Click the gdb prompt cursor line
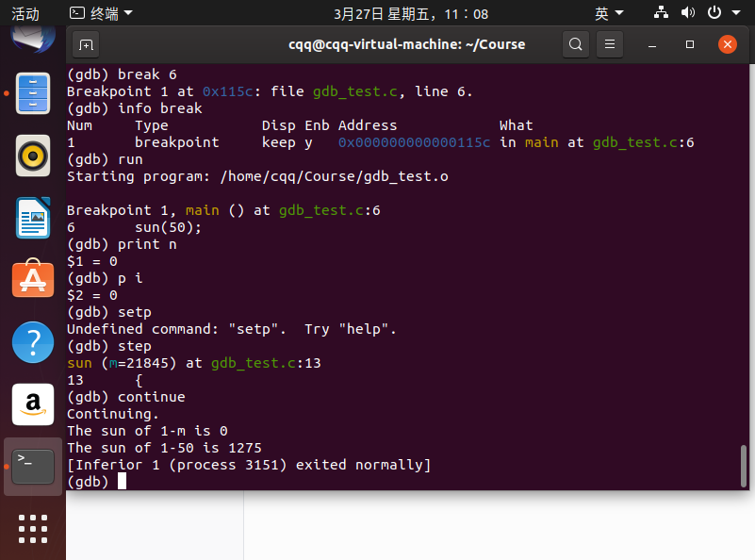755x560 pixels. click(x=97, y=482)
